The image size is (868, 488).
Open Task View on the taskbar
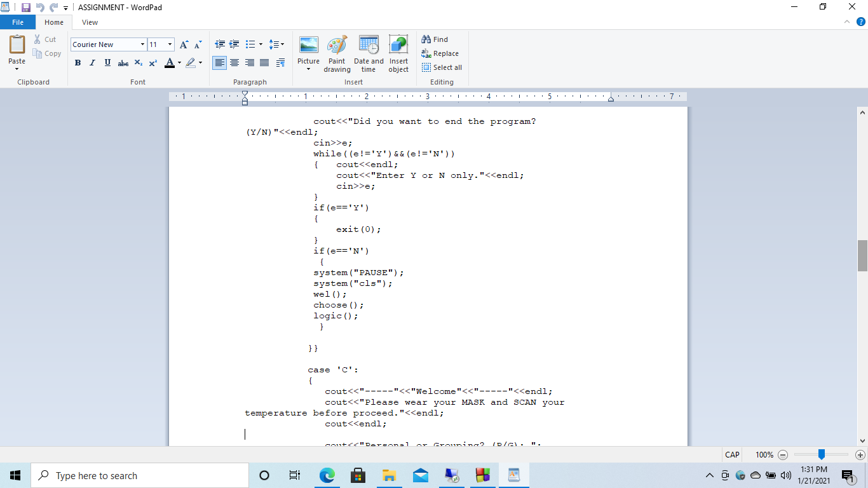(x=295, y=475)
